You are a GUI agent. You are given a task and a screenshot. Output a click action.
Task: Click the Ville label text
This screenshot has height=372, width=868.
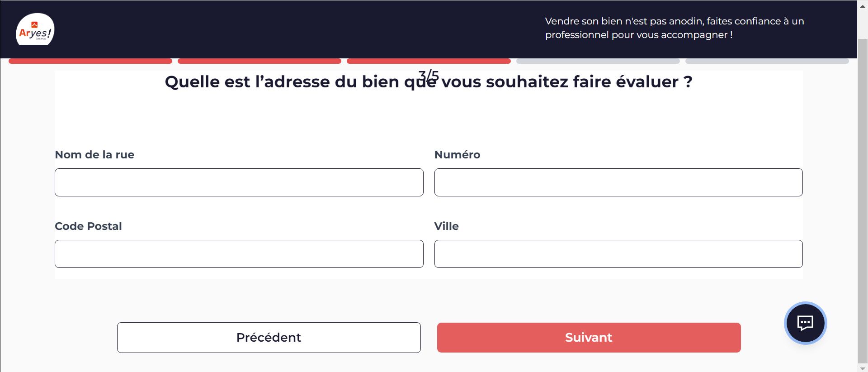(446, 226)
